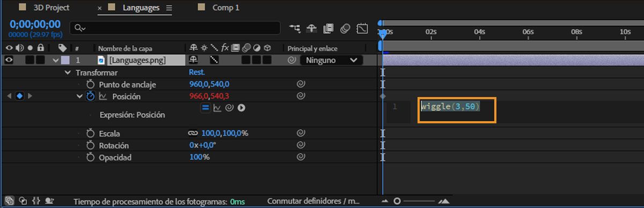Click the Punto de anclaje value 960,0
Screen dimensions: 644x208
199,84
